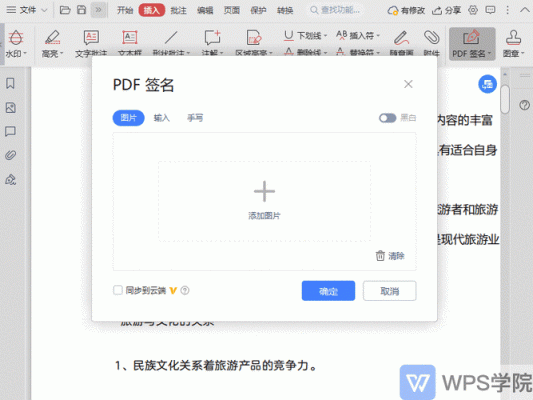This screenshot has height=400, width=533.
Task: Click the 下划线 underline tool
Action: [305, 35]
